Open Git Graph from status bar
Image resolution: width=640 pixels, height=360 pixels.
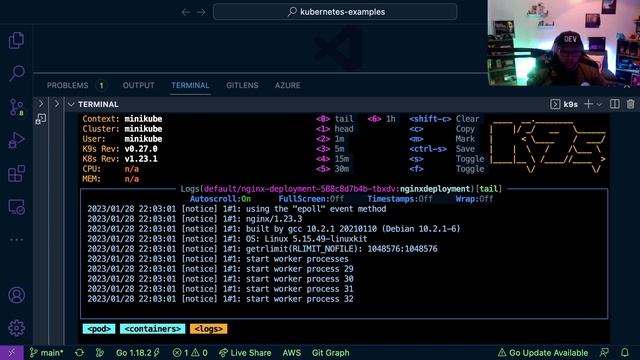(x=330, y=353)
